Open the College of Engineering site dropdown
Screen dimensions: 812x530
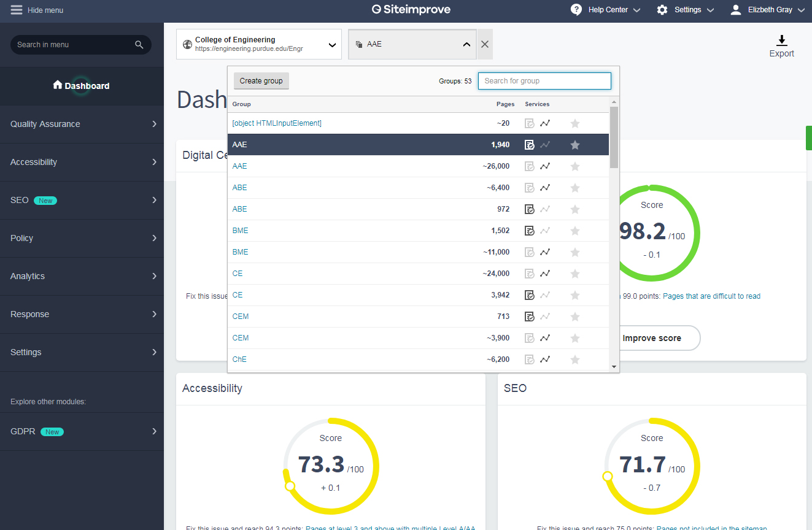pyautogui.click(x=259, y=44)
